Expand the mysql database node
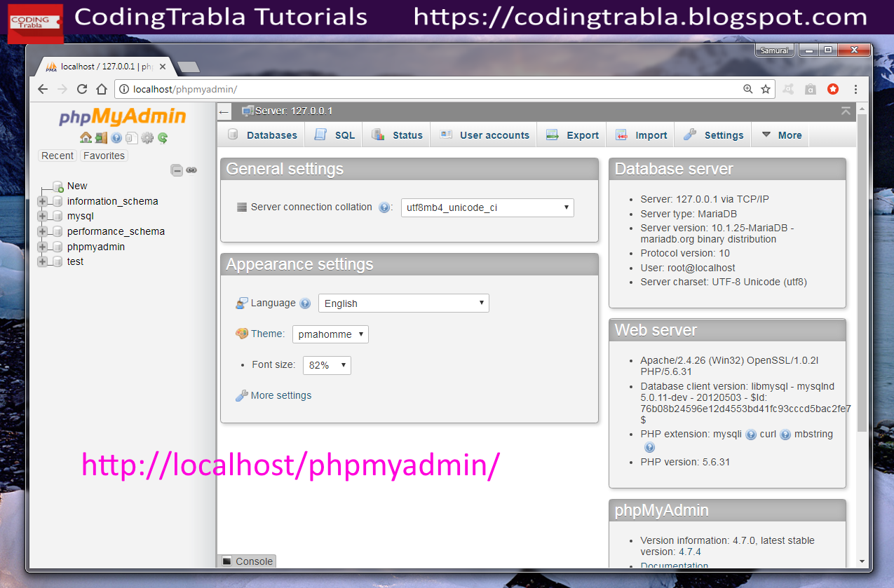Screen dimensions: 894x588 42,217
